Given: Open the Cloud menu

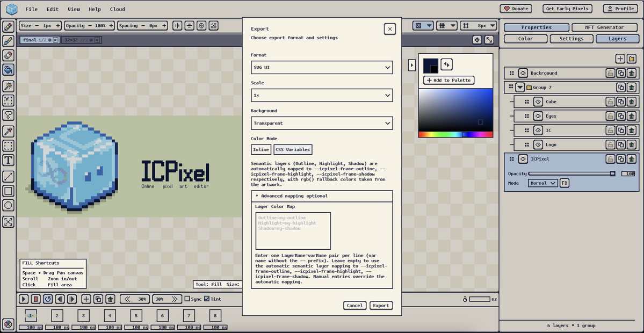Looking at the screenshot, I should 118,9.
